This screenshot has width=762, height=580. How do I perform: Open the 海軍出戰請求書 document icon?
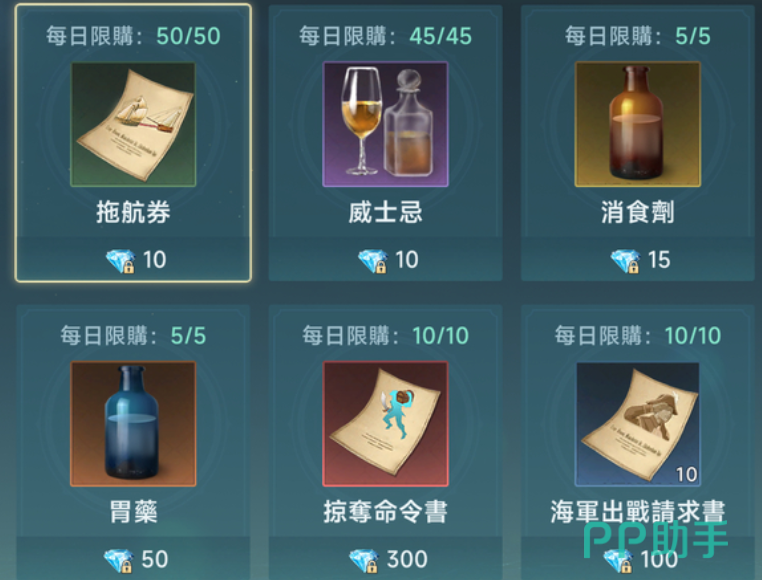(x=638, y=424)
